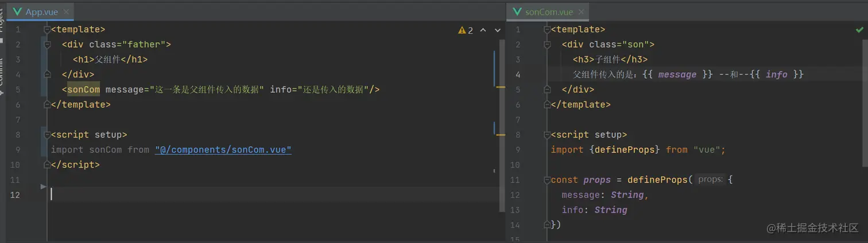Collapse the <script setup> block in sonCom.vue

click(x=548, y=135)
